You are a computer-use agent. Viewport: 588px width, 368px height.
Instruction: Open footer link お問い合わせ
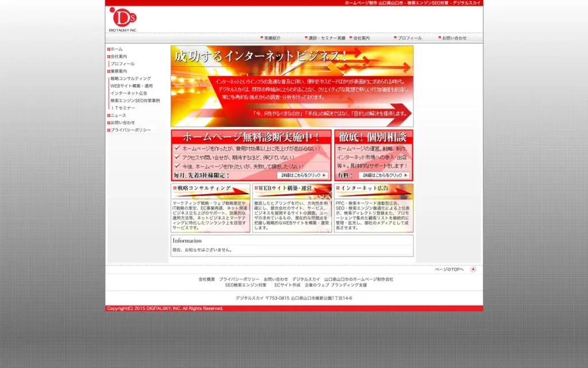coord(276,279)
